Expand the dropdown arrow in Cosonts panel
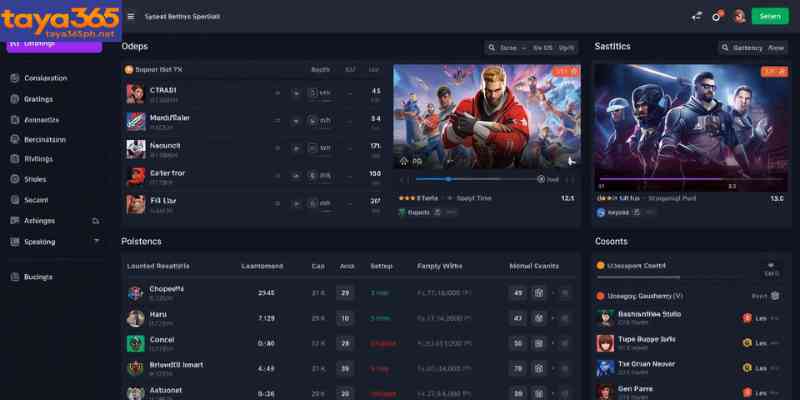This screenshot has height=400, width=800. click(x=771, y=265)
